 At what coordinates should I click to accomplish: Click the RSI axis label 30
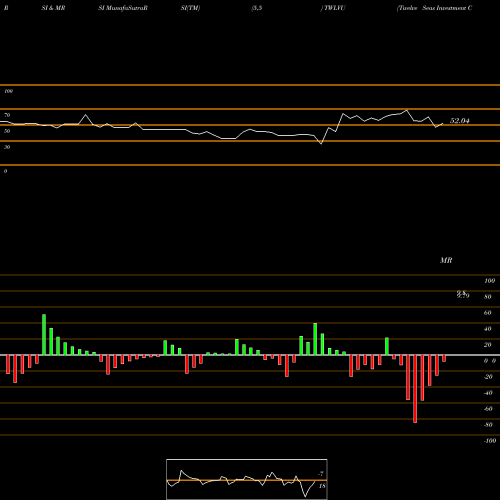click(7, 147)
